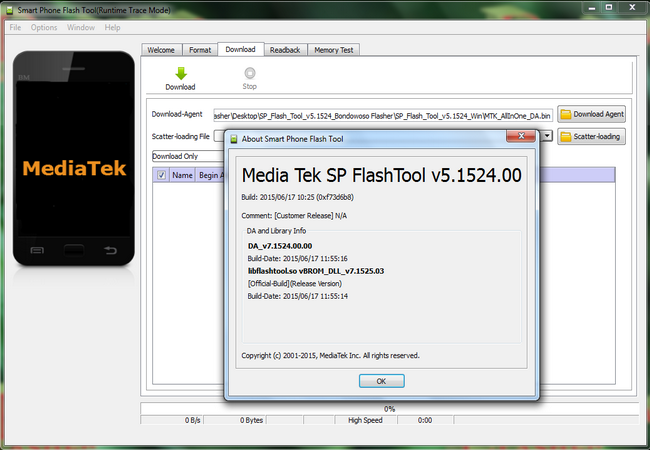
Task: Click 'libflashtool.so vBROM_DLL_v7.1525.03' text
Action: coord(316,271)
